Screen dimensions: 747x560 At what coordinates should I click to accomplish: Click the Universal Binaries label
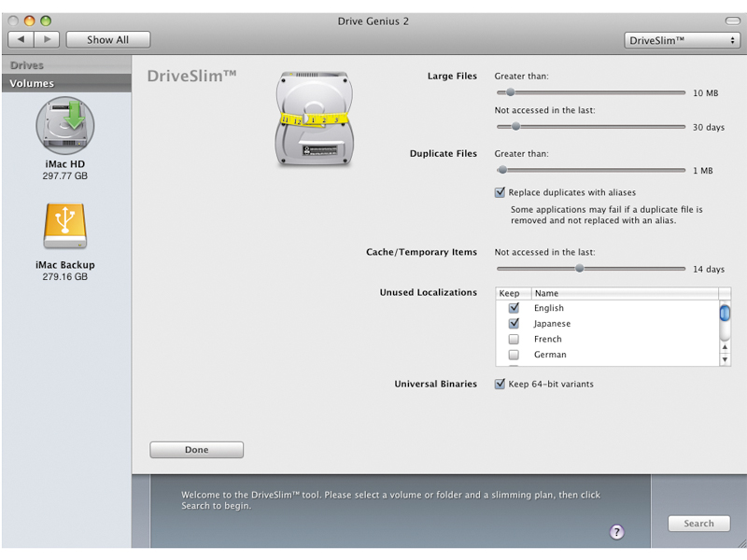click(x=435, y=384)
